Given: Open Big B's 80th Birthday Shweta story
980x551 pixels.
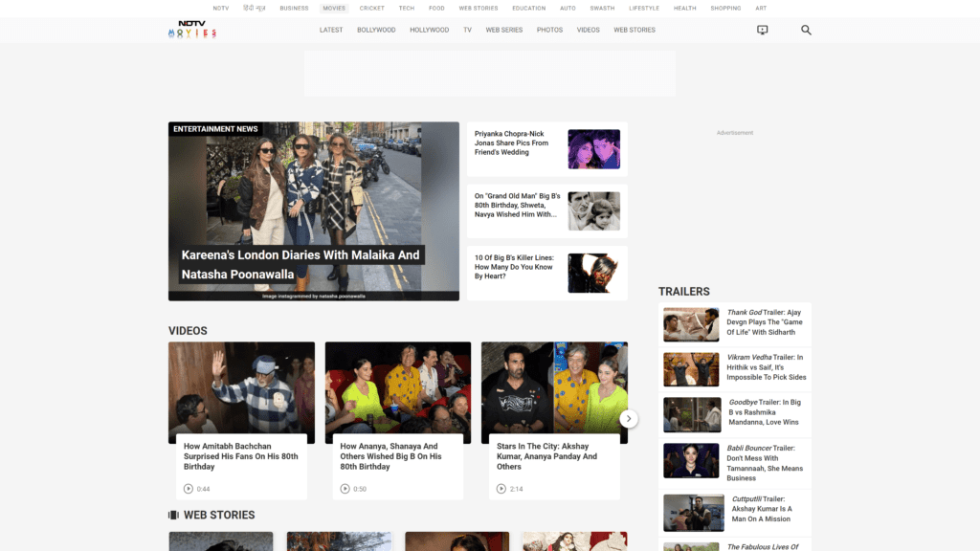Looking at the screenshot, I should click(x=517, y=205).
